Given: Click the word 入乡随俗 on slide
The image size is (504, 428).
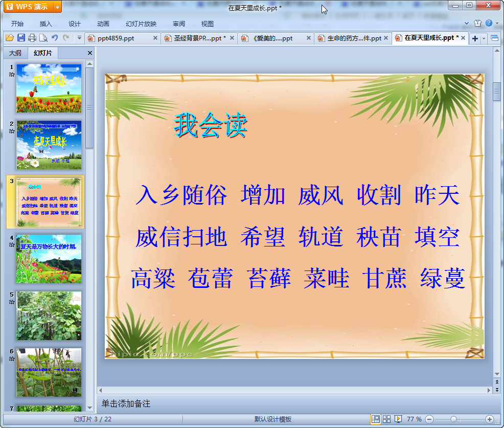Looking at the screenshot, I should point(181,195).
